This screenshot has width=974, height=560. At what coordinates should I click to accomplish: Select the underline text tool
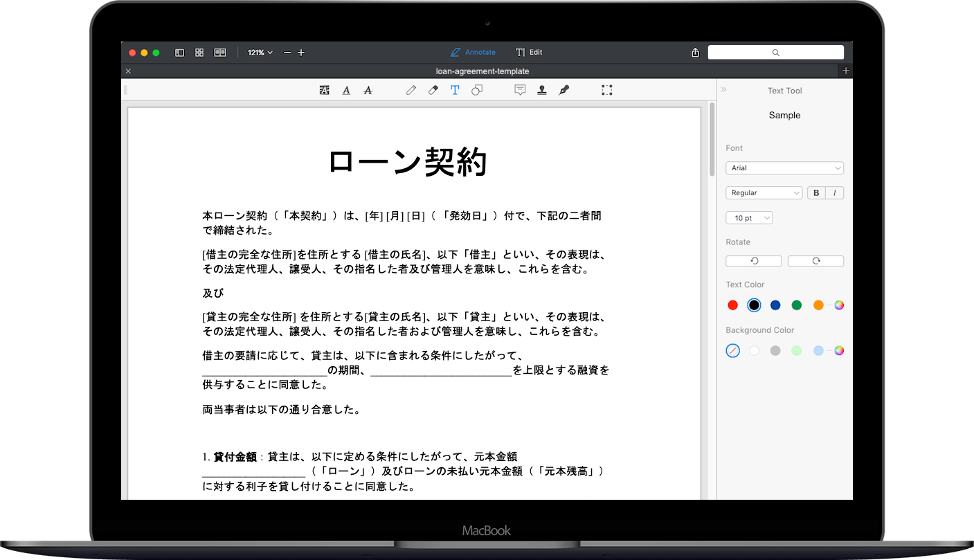pos(346,90)
